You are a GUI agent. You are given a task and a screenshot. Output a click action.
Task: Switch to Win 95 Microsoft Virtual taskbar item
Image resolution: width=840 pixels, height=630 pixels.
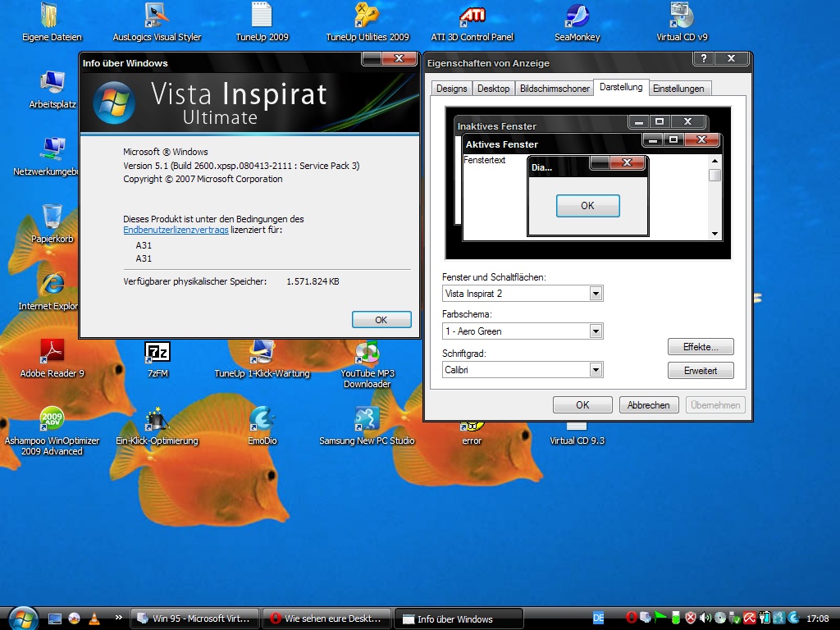[195, 619]
